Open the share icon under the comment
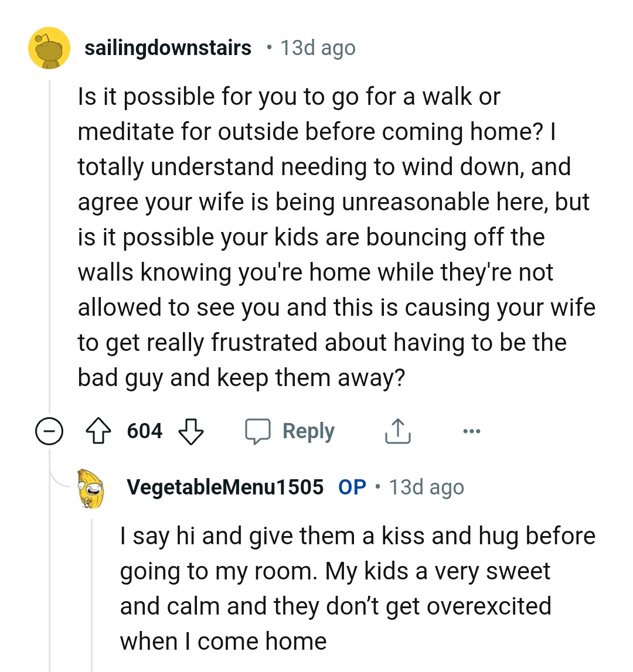 [x=397, y=429]
